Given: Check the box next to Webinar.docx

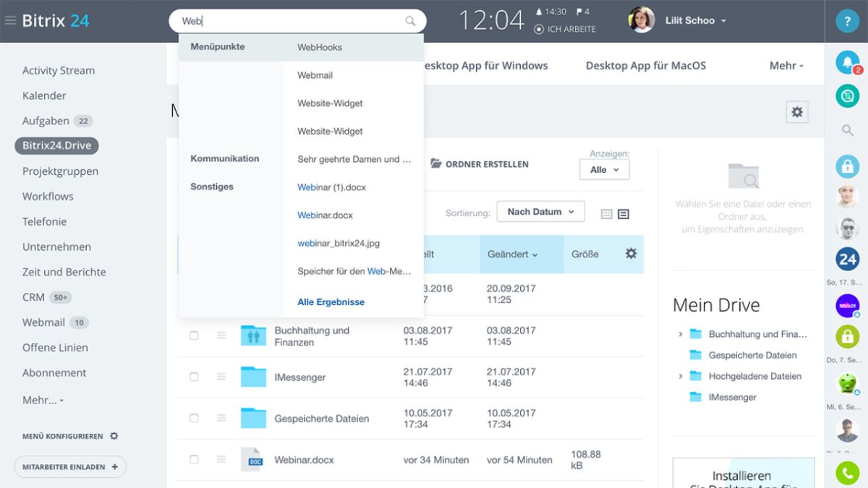Looking at the screenshot, I should click(194, 459).
